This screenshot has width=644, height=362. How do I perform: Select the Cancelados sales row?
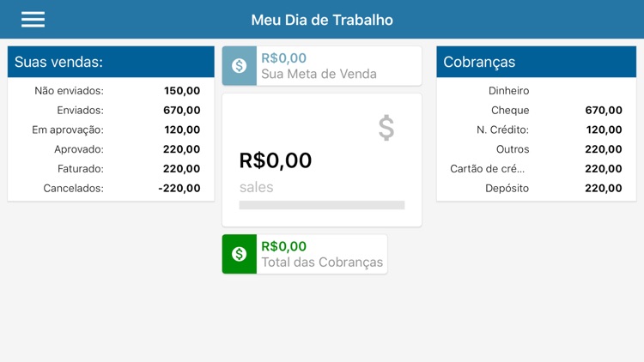[111, 189]
